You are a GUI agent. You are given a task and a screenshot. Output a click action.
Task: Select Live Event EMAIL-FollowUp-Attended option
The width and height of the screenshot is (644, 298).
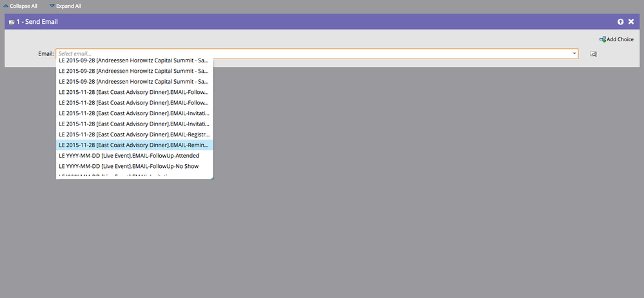pos(129,156)
